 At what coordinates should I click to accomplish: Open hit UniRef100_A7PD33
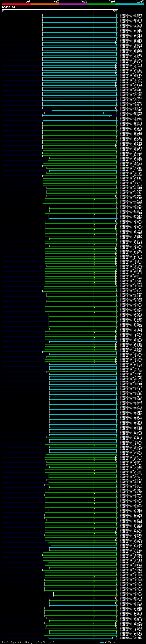click(131, 25)
